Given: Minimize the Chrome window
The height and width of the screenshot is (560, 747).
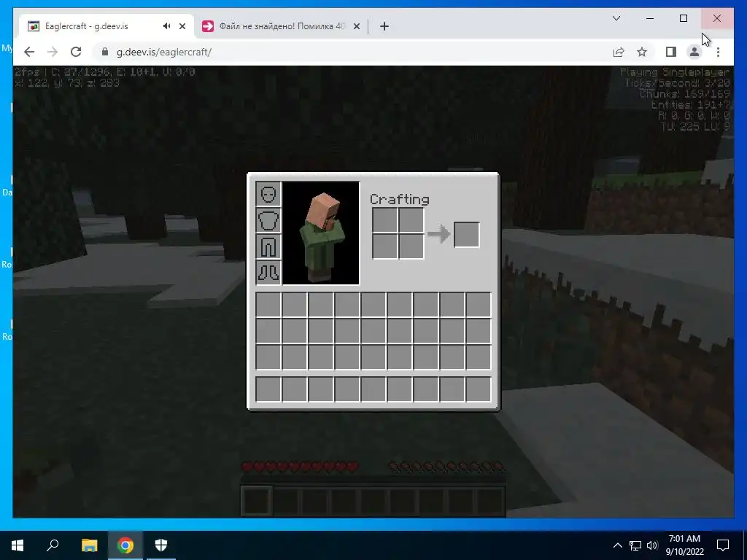Looking at the screenshot, I should (650, 18).
